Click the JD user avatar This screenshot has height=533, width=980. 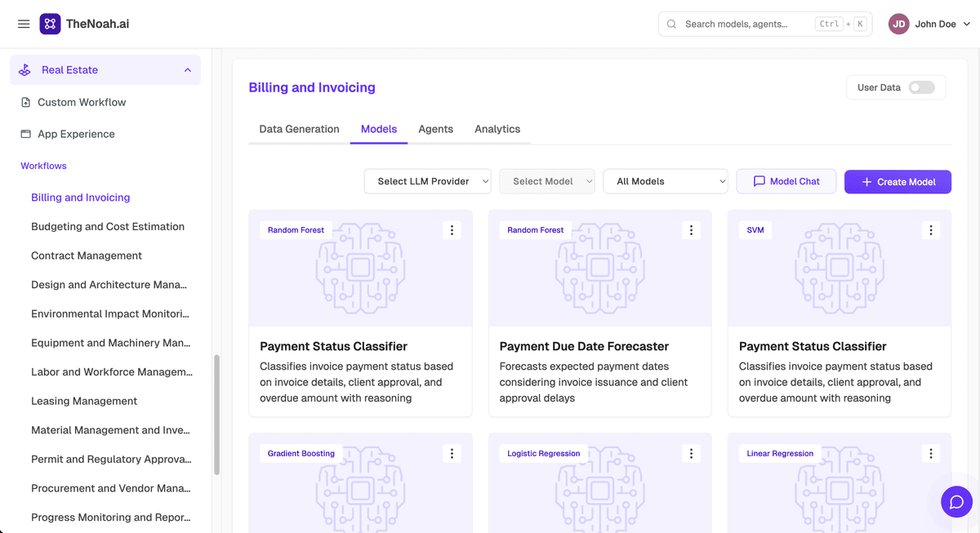[899, 24]
